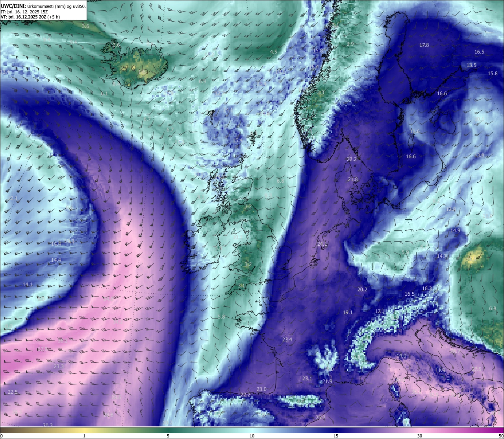Click the 23.0 value on the map
Image resolution: width=504 pixels, height=439 pixels.
[261, 389]
